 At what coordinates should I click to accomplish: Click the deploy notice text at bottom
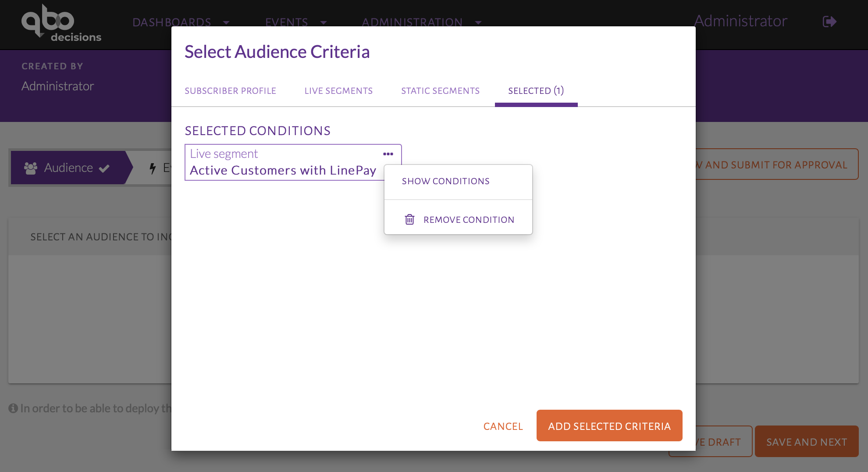(x=96, y=408)
